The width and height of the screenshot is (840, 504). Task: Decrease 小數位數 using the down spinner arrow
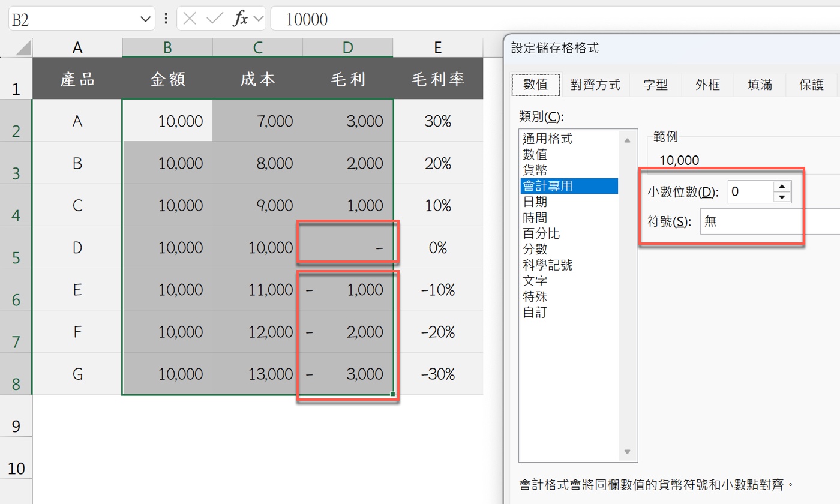tap(781, 196)
